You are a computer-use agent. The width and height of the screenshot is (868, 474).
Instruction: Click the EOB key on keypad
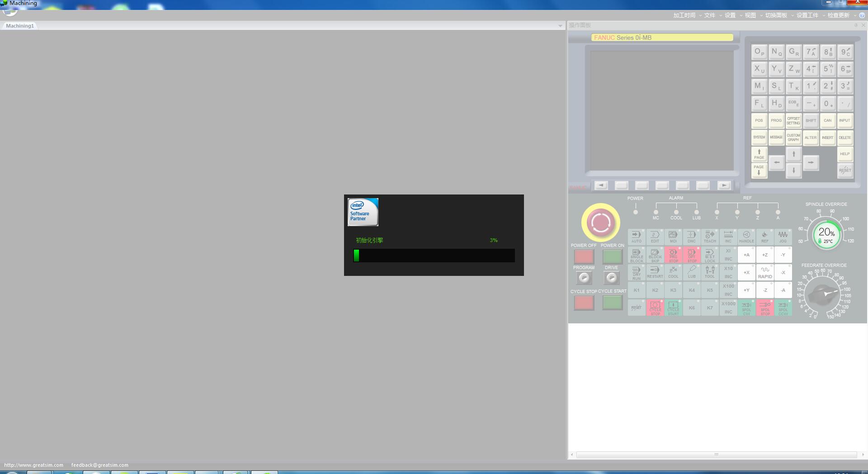pyautogui.click(x=793, y=104)
